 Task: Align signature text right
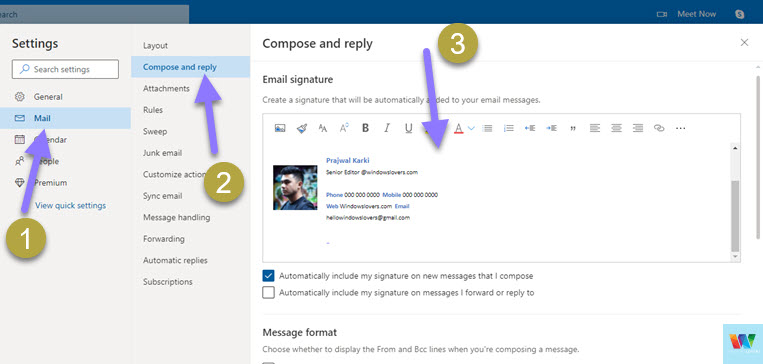coord(637,128)
